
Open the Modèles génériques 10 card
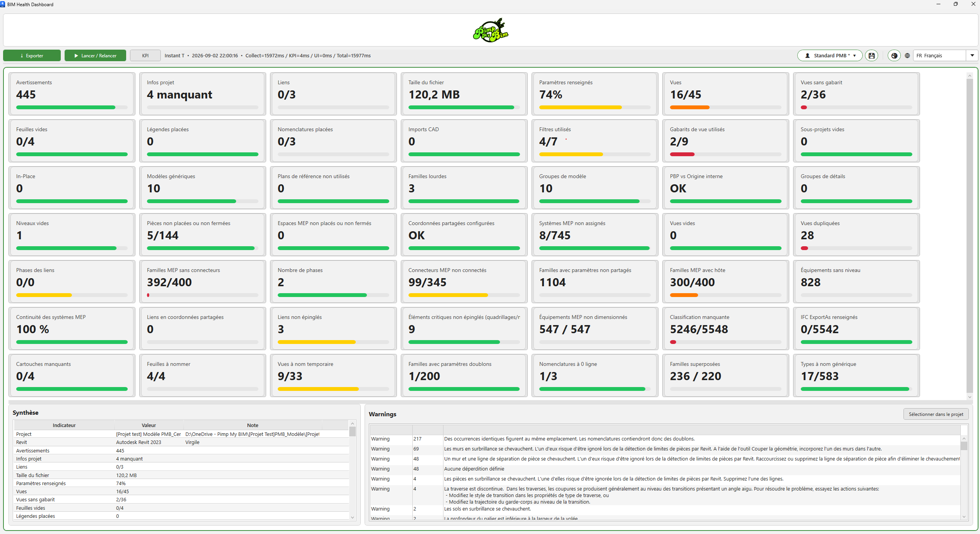click(x=203, y=188)
